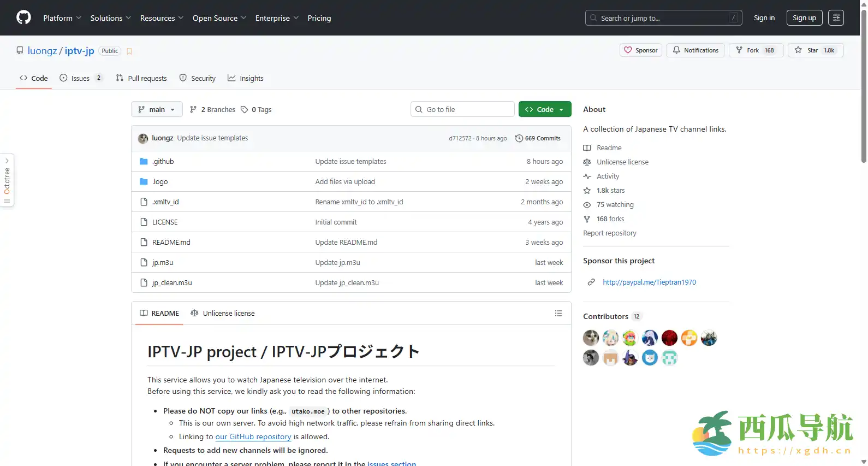
Task: Focus the Go to file field
Action: [462, 109]
